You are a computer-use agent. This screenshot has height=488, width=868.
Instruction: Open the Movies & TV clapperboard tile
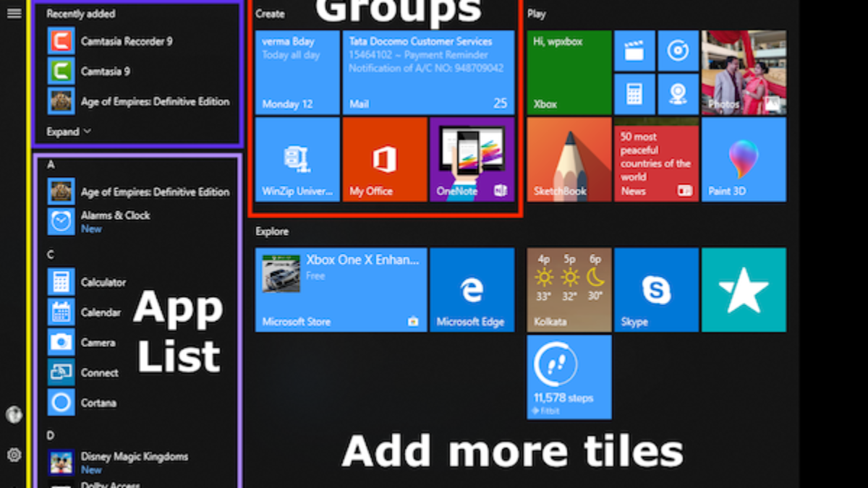click(634, 51)
